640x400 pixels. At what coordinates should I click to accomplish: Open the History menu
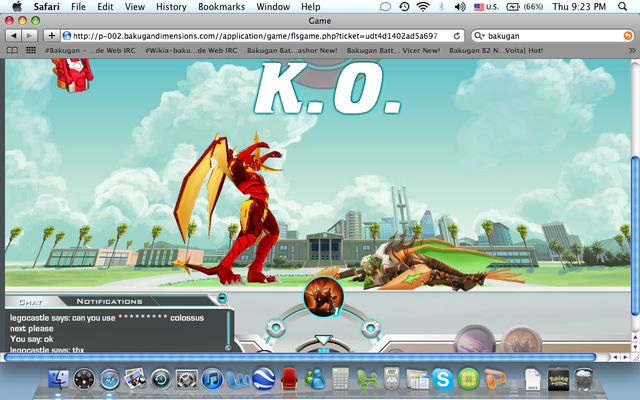[x=172, y=6]
